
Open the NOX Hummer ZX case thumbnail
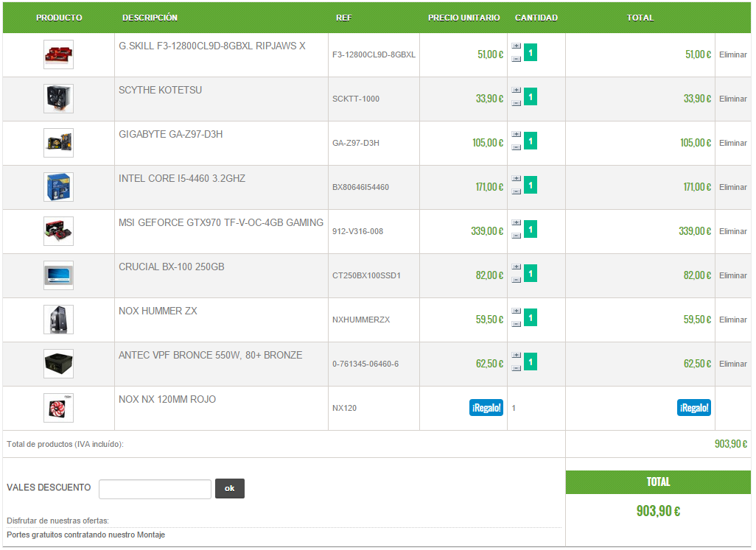pyautogui.click(x=58, y=320)
